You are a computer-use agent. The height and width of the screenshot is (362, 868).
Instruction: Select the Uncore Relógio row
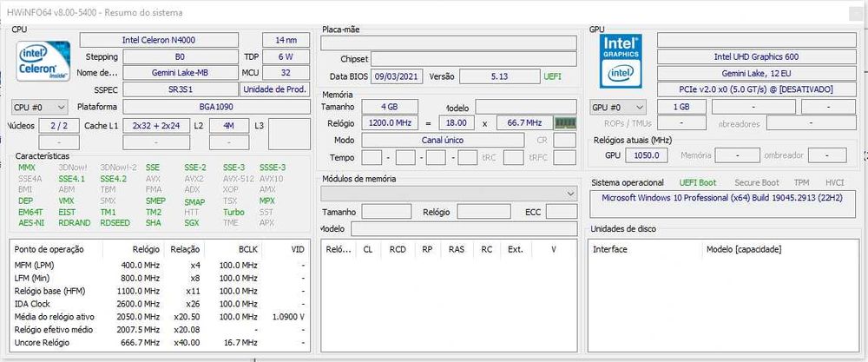160,343
